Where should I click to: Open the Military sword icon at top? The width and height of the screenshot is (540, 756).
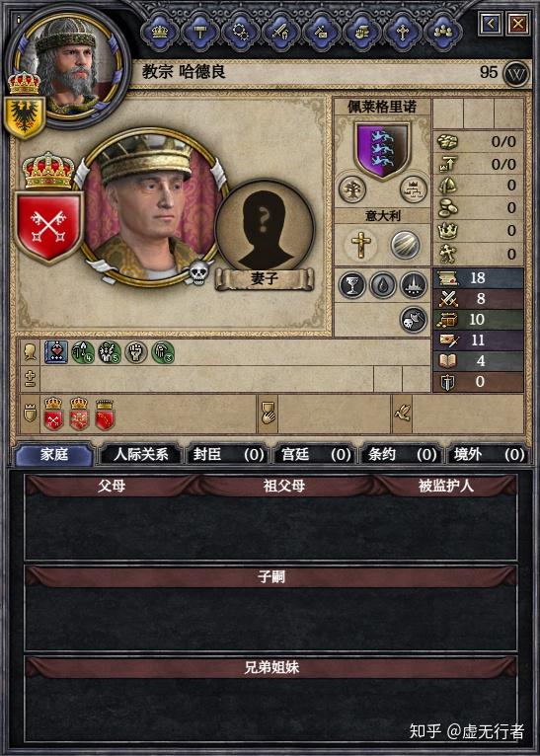(280, 32)
